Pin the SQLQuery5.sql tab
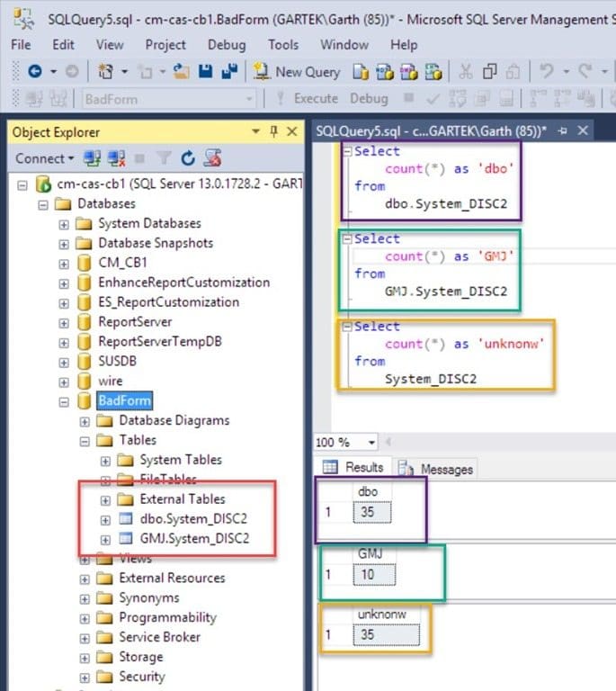616x691 pixels. (562, 130)
